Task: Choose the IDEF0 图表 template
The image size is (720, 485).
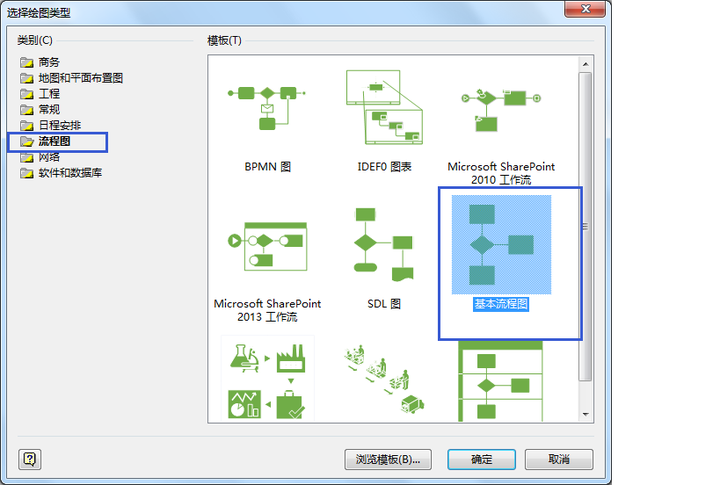Action: click(x=384, y=107)
